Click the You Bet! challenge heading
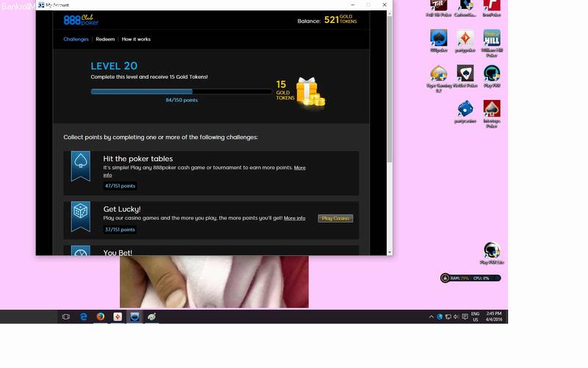Image resolution: width=588 pixels, height=368 pixels. point(118,252)
